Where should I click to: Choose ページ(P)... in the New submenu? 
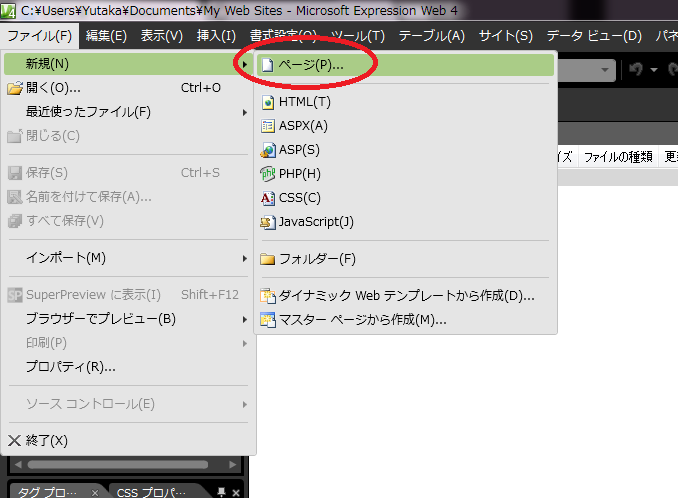click(x=405, y=65)
